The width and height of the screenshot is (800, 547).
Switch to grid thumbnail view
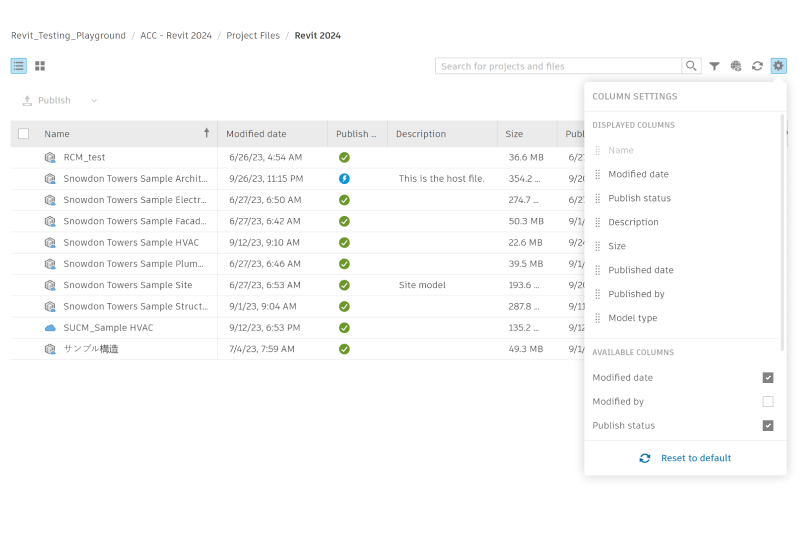pos(40,66)
